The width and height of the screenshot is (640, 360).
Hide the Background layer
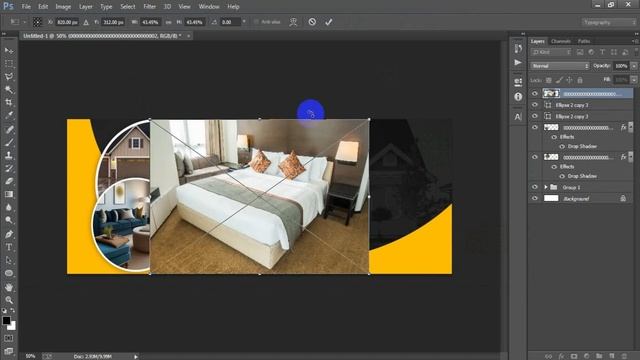click(x=535, y=199)
